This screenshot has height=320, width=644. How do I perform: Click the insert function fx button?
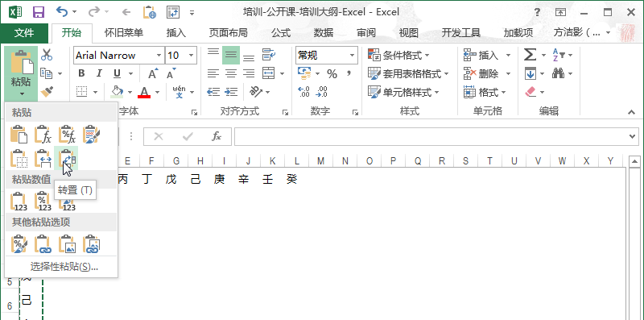tap(217, 136)
